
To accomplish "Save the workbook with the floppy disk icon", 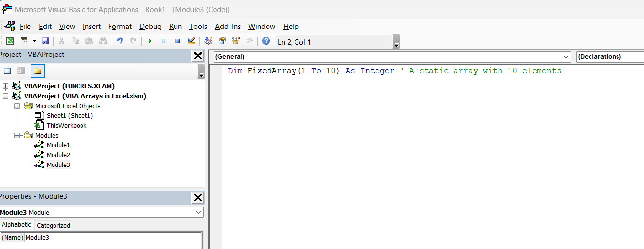I will (x=45, y=41).
